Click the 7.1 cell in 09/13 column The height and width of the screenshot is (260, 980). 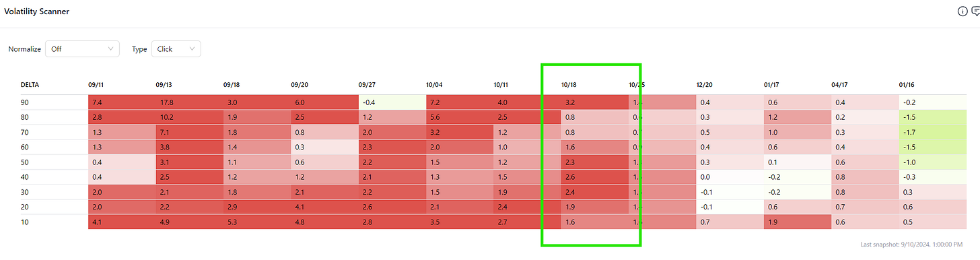[x=189, y=132]
